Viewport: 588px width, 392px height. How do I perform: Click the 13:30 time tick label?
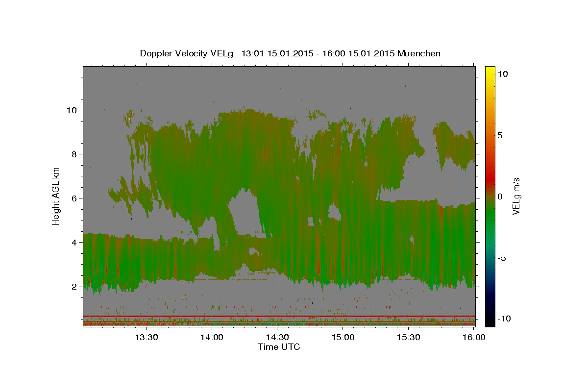point(146,337)
